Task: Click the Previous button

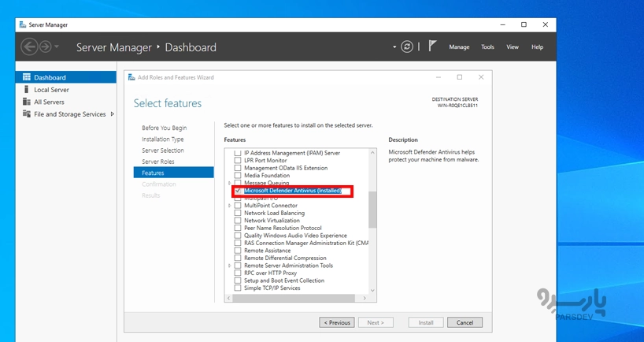Action: tap(337, 322)
